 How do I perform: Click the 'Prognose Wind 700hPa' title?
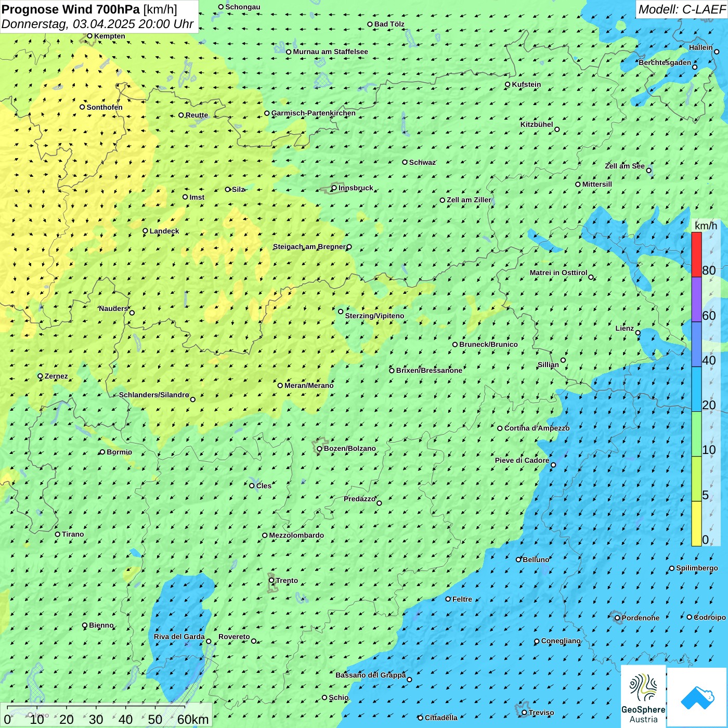71,9
